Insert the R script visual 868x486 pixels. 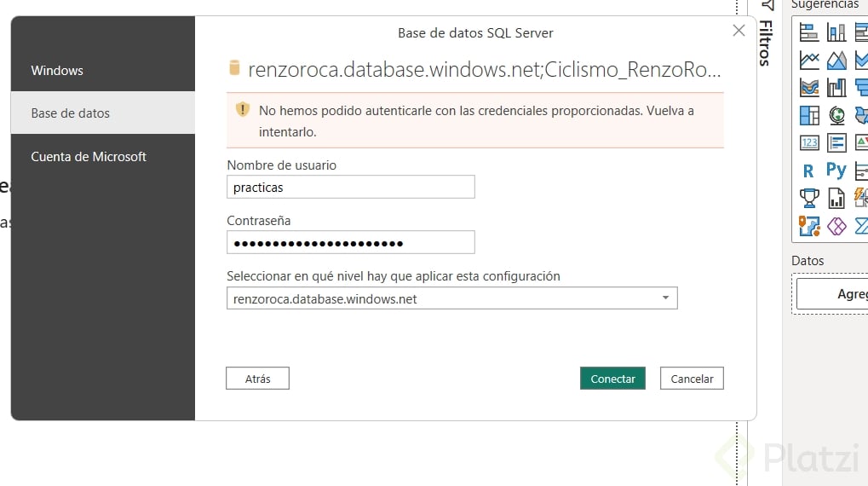click(x=808, y=171)
